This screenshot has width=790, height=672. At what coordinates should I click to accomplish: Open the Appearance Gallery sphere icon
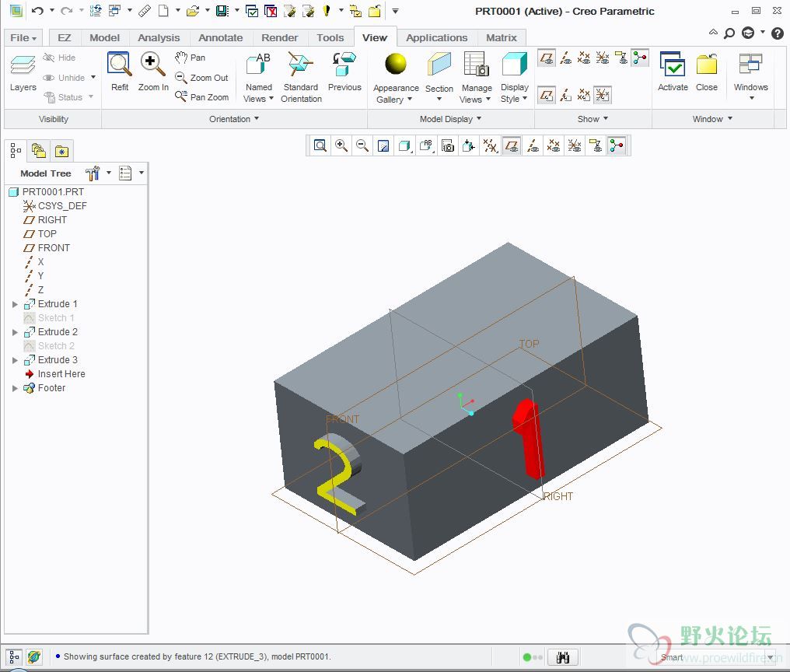tap(396, 65)
